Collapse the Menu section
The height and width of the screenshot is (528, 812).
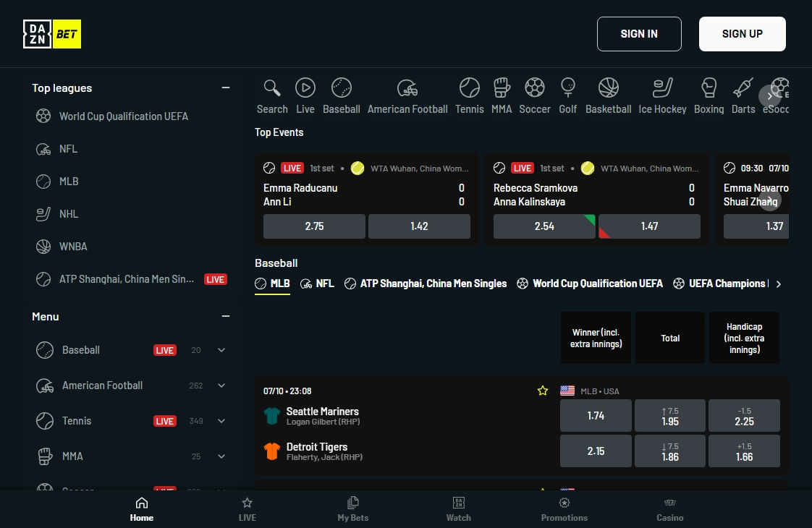click(x=225, y=316)
